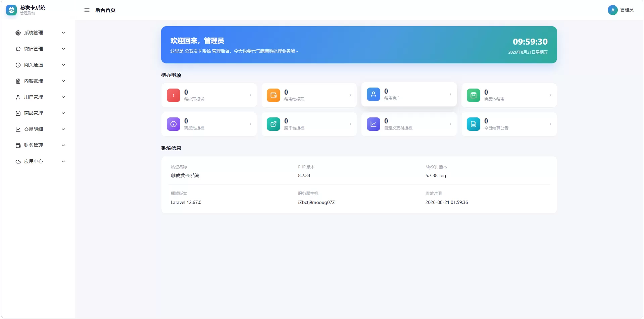Expand the 财务管理 menu chevron
Viewport: 644px width, 319px height.
[63, 145]
